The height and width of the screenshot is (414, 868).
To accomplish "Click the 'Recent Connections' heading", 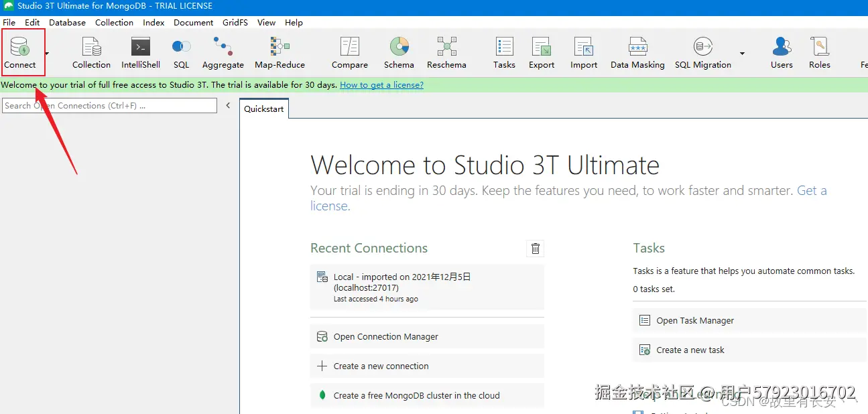I will [369, 248].
